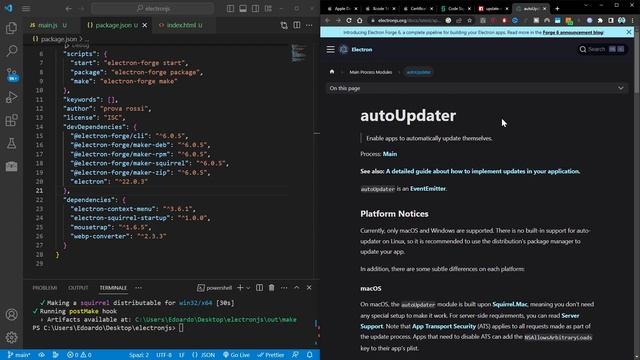The width and height of the screenshot is (640, 360).
Task: Toggle the bottom panel layout button
Action: coord(243,9)
